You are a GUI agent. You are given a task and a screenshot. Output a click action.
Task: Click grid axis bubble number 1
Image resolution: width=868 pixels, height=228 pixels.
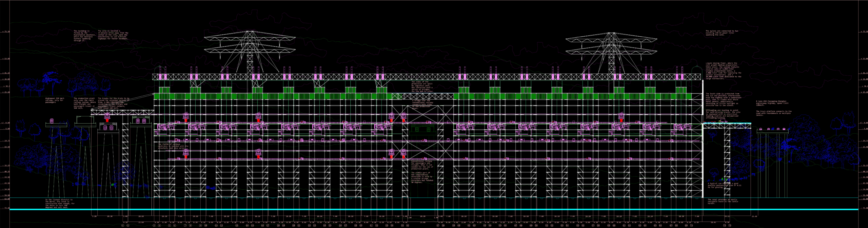(x=123, y=225)
